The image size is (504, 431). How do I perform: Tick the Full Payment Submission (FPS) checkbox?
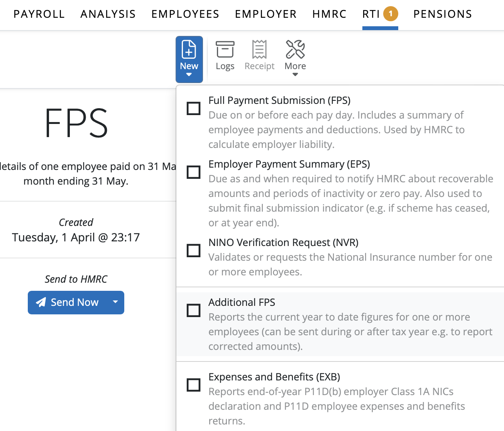[x=194, y=108]
